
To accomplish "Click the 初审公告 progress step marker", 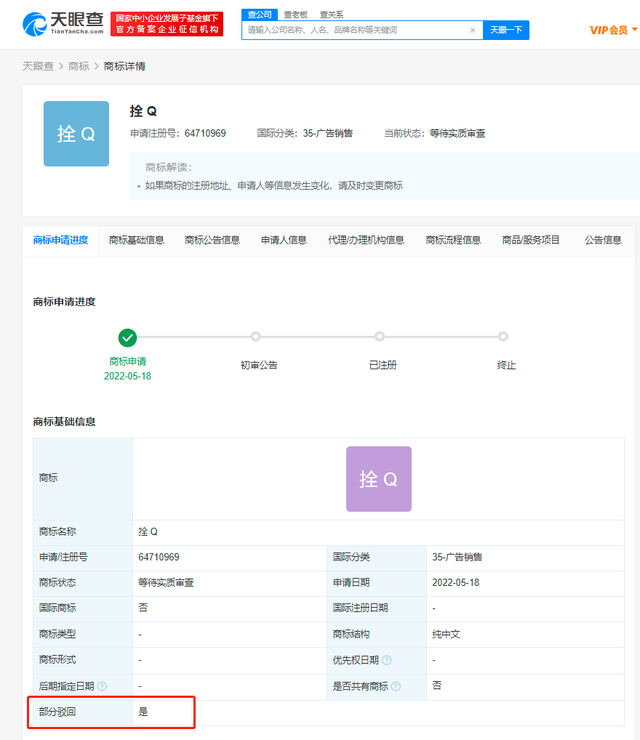I will coord(255,336).
